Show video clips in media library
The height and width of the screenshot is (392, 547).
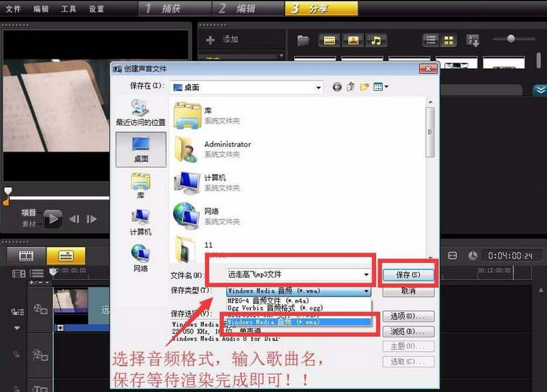pyautogui.click(x=330, y=40)
